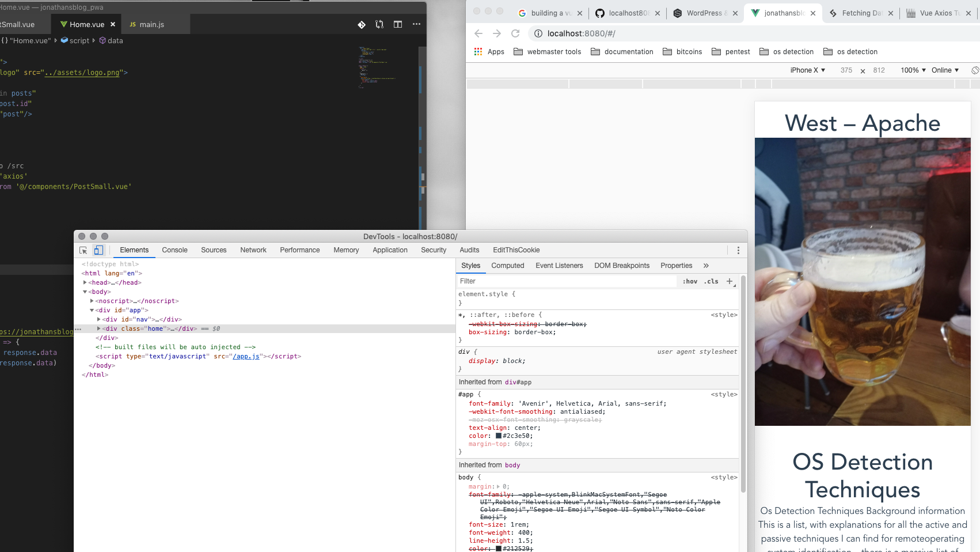The width and height of the screenshot is (980, 552).
Task: Click the Chrome Apps grid icon
Action: coord(478,52)
